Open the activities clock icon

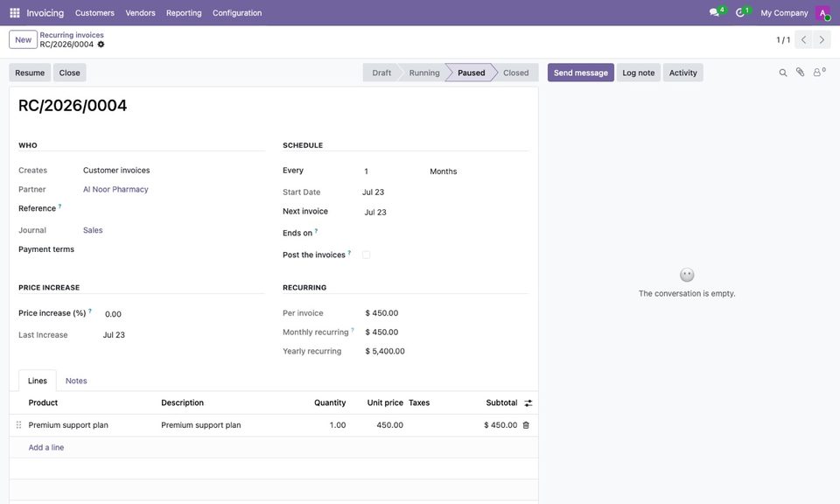point(740,12)
